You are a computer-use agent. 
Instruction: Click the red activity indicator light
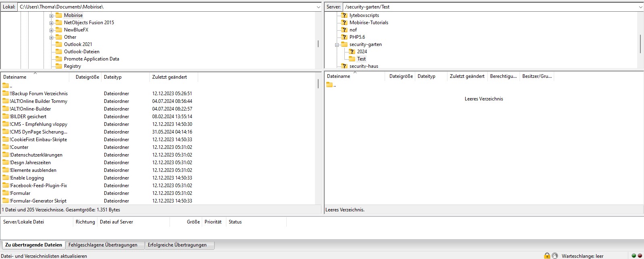tap(640, 256)
